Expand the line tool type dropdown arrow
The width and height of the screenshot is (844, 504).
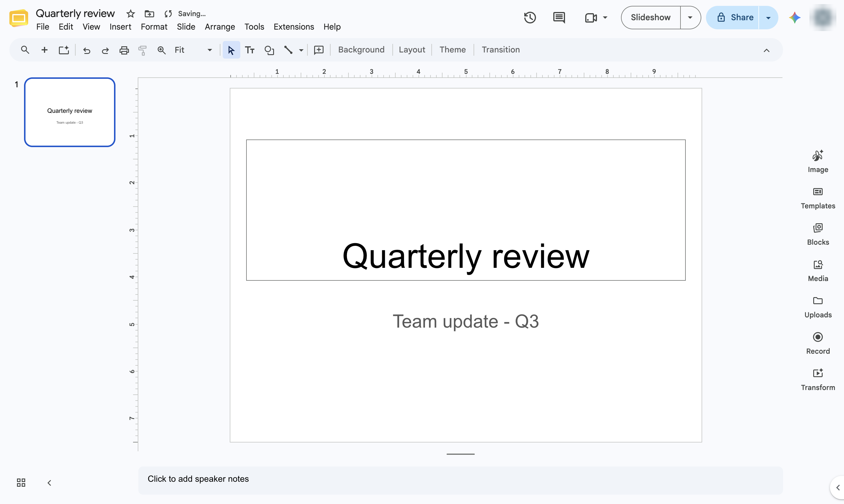[x=301, y=50]
